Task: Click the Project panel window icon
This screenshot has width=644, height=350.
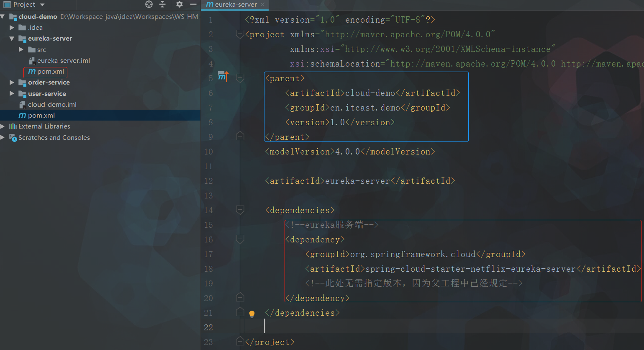Action: coord(7,4)
